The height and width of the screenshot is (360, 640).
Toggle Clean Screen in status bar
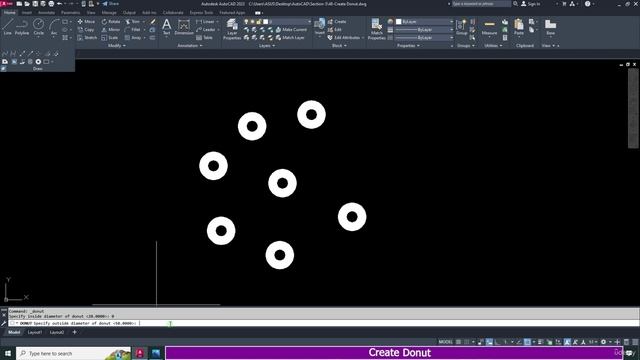point(627,342)
